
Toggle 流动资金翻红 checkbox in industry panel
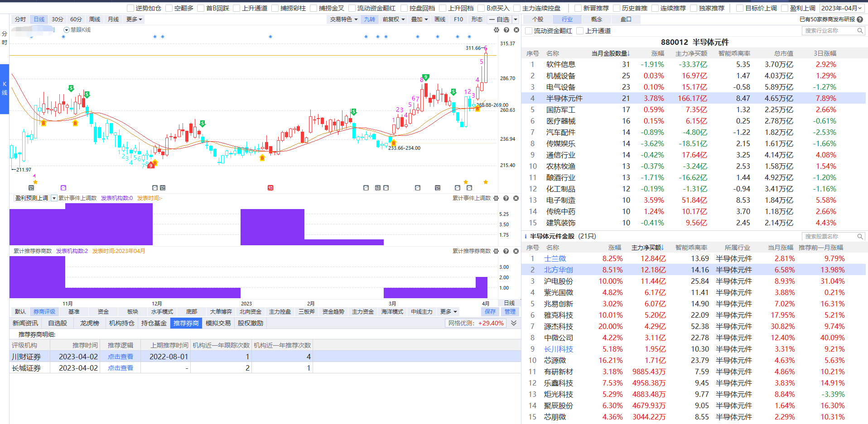click(528, 31)
